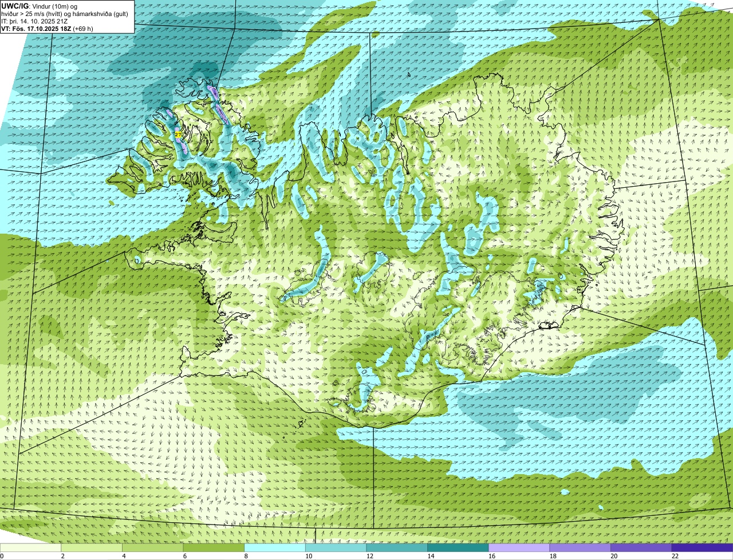Click the 'UWC/IG: Vindur (10m) og' title line
The width and height of the screenshot is (733, 560).
[x=40, y=6]
